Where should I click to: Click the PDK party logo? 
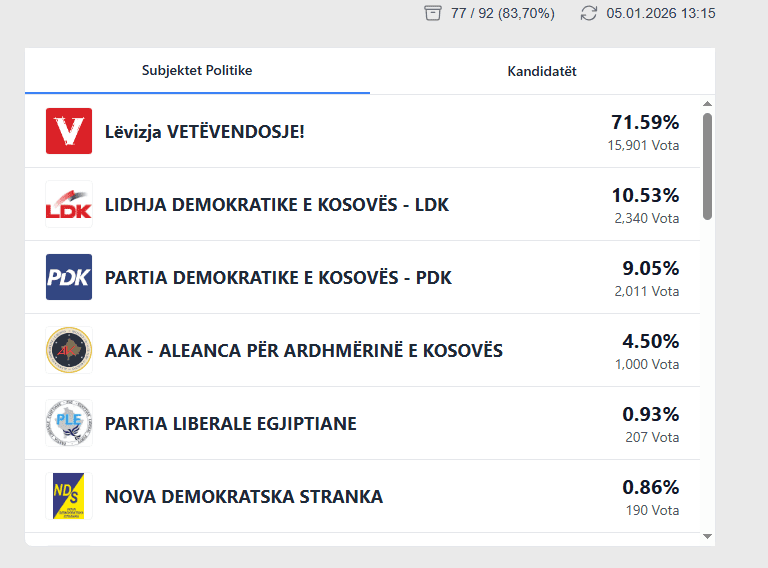pyautogui.click(x=69, y=277)
